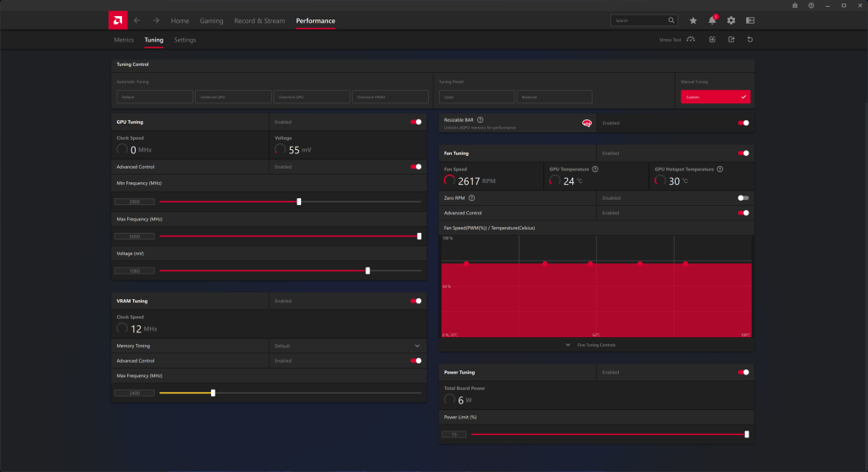Click the reset tuning arrow icon
This screenshot has width=868, height=472.
click(x=749, y=40)
